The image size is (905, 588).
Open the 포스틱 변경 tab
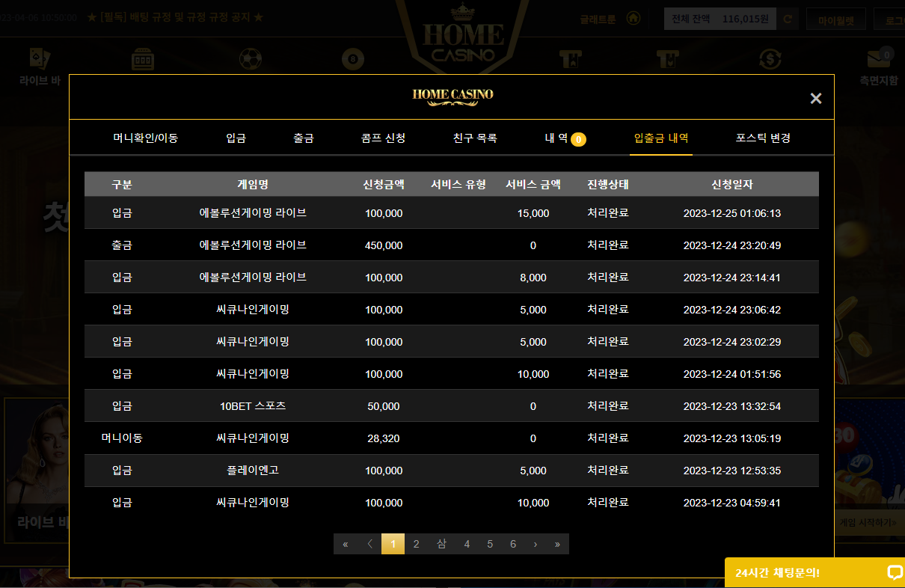[x=763, y=138]
